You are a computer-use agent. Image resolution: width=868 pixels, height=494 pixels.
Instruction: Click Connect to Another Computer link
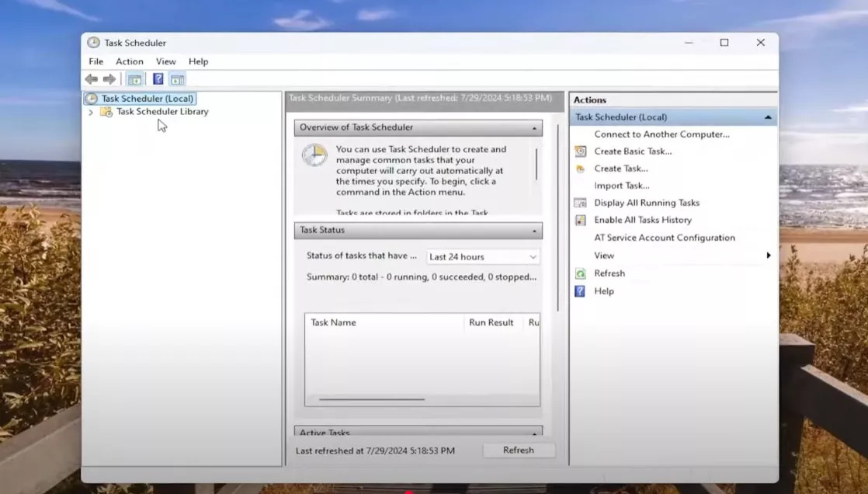(x=661, y=134)
